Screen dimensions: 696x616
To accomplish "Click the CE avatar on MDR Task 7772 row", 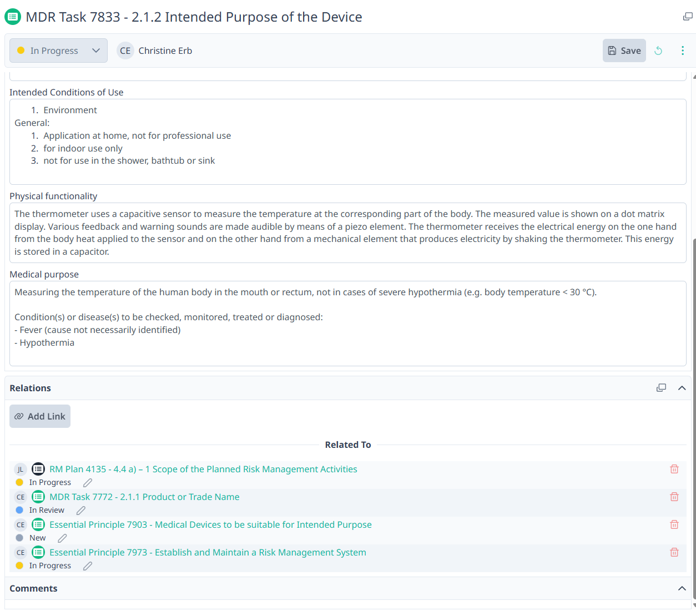I will click(x=21, y=497).
